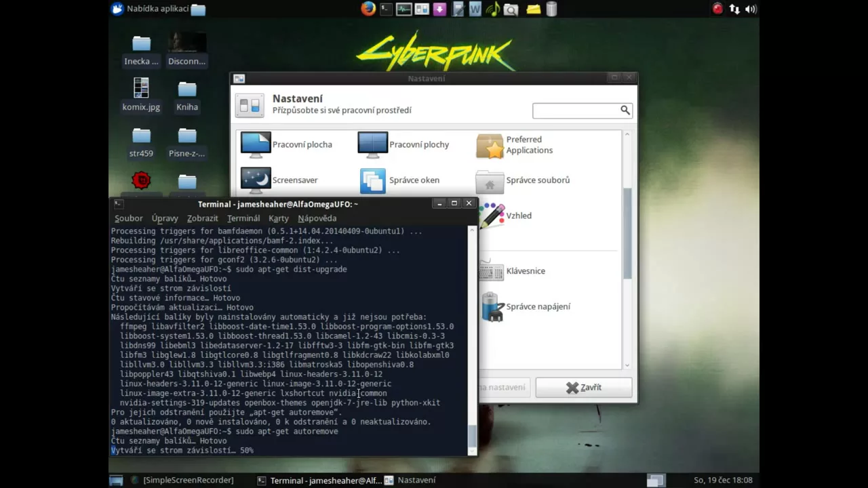
Task: Open the Terminal window menu icon
Action: tap(118, 203)
